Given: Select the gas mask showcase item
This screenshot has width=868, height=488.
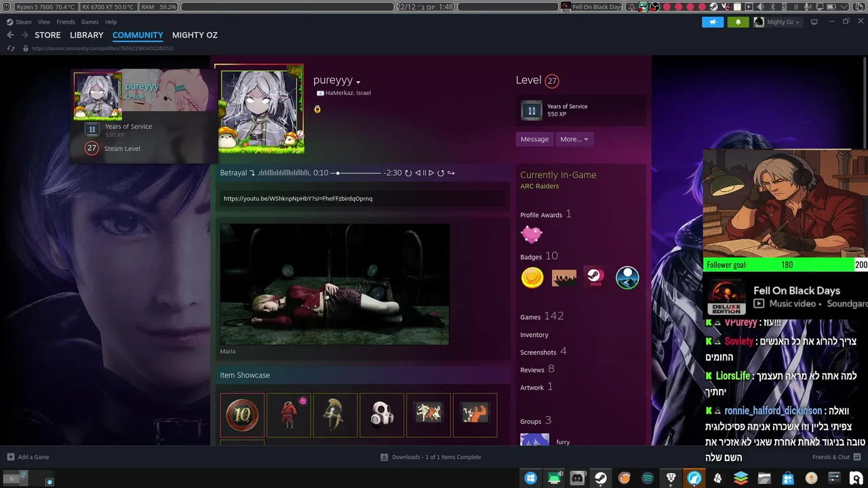Looking at the screenshot, I should click(x=382, y=415).
